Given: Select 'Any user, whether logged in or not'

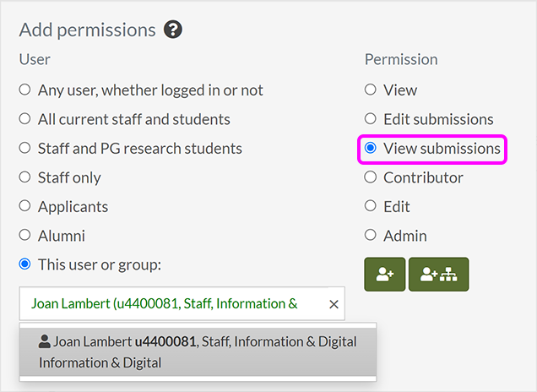Looking at the screenshot, I should pos(25,90).
